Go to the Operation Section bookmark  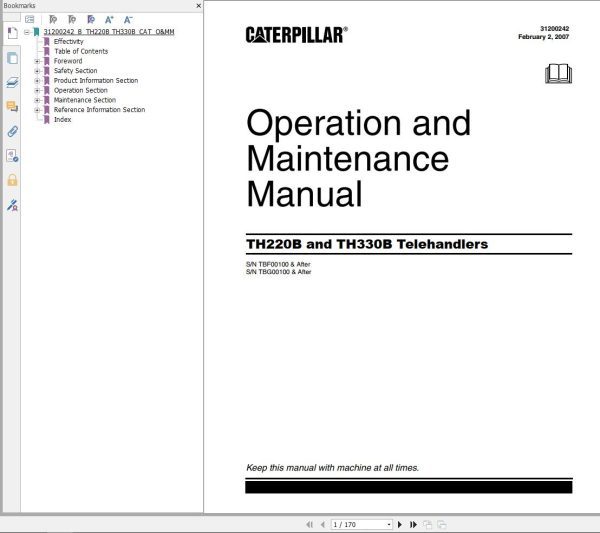click(80, 90)
